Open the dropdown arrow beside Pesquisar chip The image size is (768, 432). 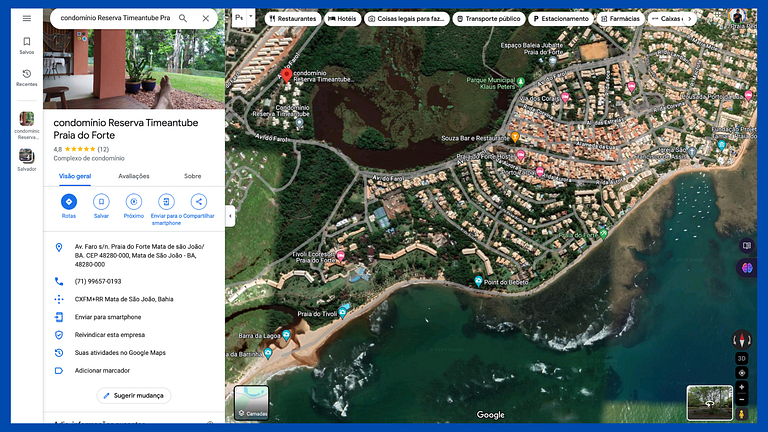click(251, 17)
